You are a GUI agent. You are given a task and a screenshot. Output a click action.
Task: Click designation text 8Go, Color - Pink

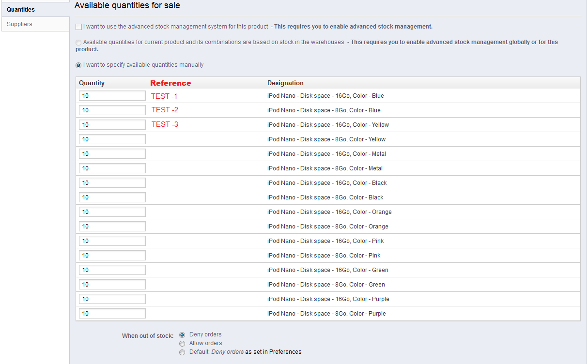[324, 256]
